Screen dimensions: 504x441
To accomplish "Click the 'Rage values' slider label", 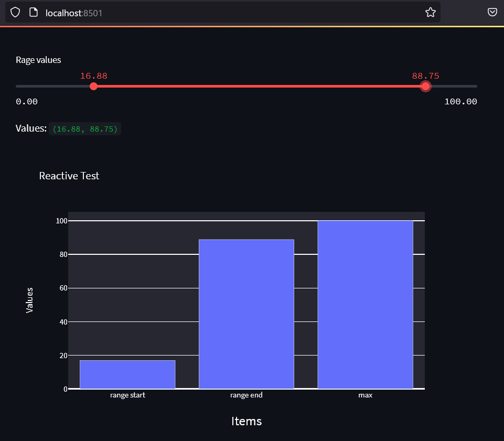I will (x=38, y=60).
